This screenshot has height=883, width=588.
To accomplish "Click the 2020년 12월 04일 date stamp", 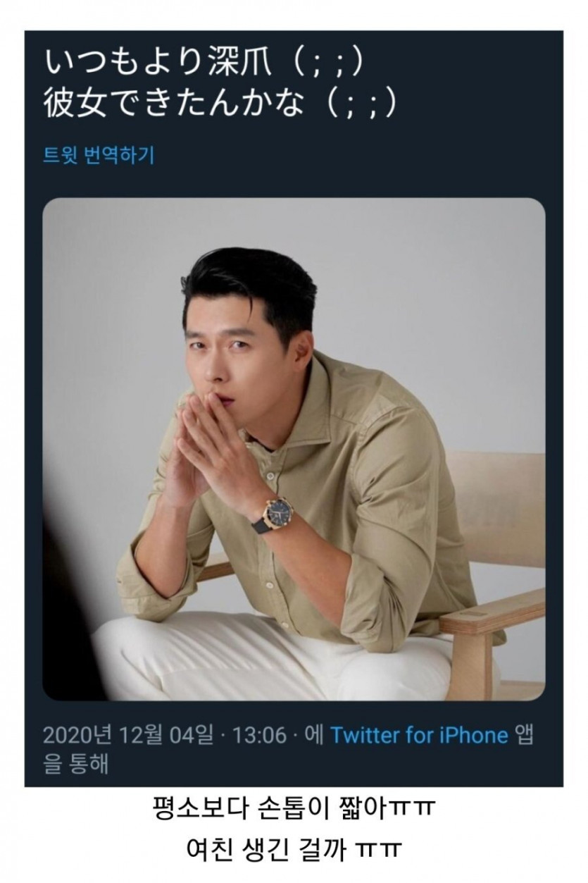I will coord(127,736).
